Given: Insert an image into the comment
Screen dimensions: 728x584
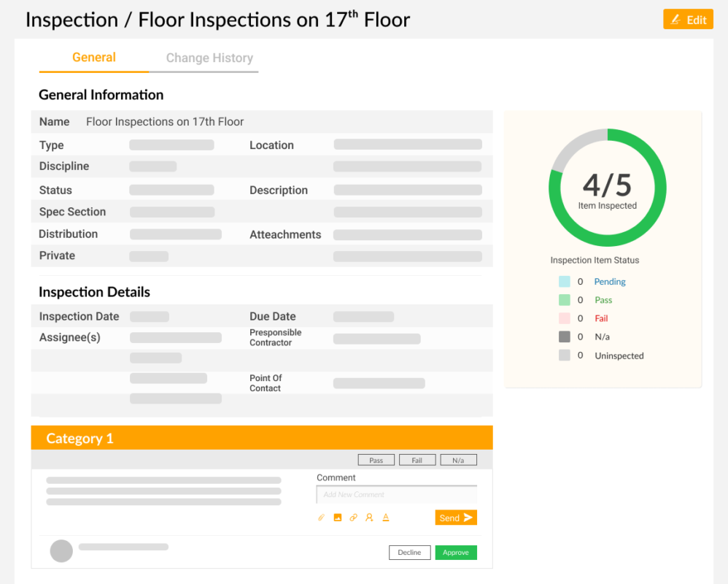Looking at the screenshot, I should coord(338,518).
